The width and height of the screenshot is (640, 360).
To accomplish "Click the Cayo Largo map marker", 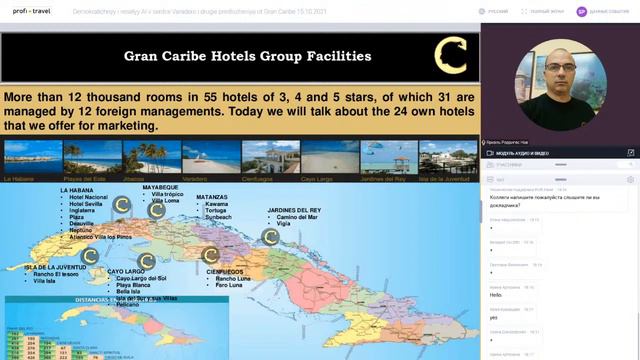I will 146,262.
